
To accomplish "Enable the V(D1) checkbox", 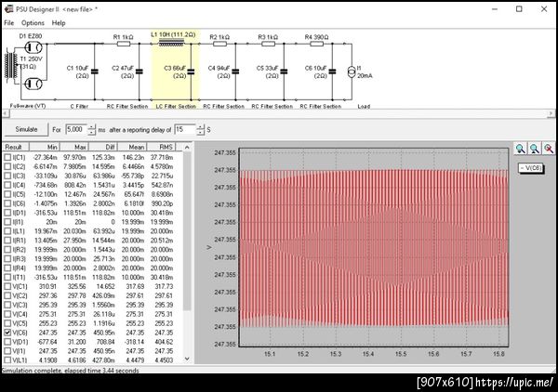I will [x=7, y=342].
